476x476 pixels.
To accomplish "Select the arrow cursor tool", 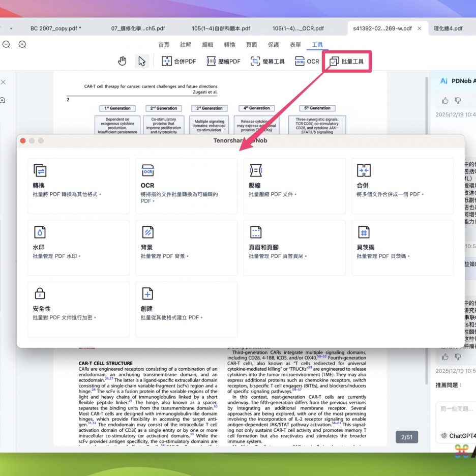I will click(142, 62).
